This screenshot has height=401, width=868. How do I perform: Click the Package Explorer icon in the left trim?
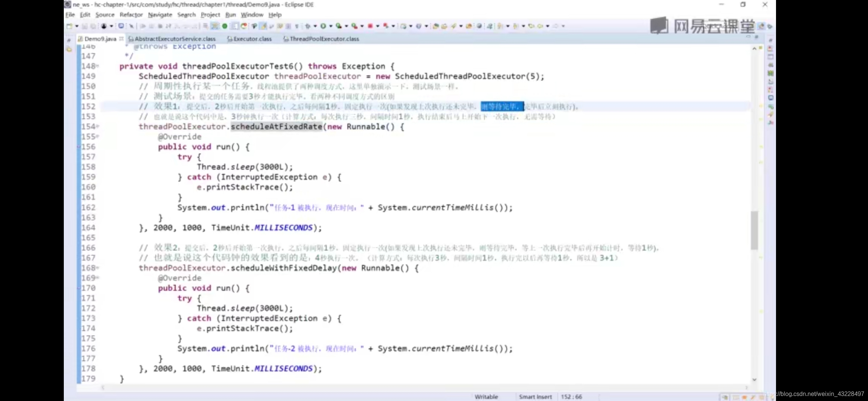69,49
